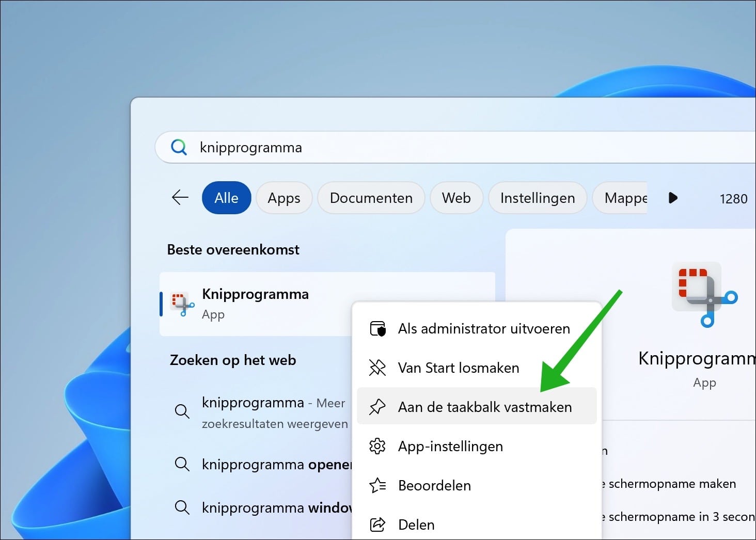This screenshot has width=756, height=540.
Task: Switch to the Web search filter
Action: coord(456,198)
